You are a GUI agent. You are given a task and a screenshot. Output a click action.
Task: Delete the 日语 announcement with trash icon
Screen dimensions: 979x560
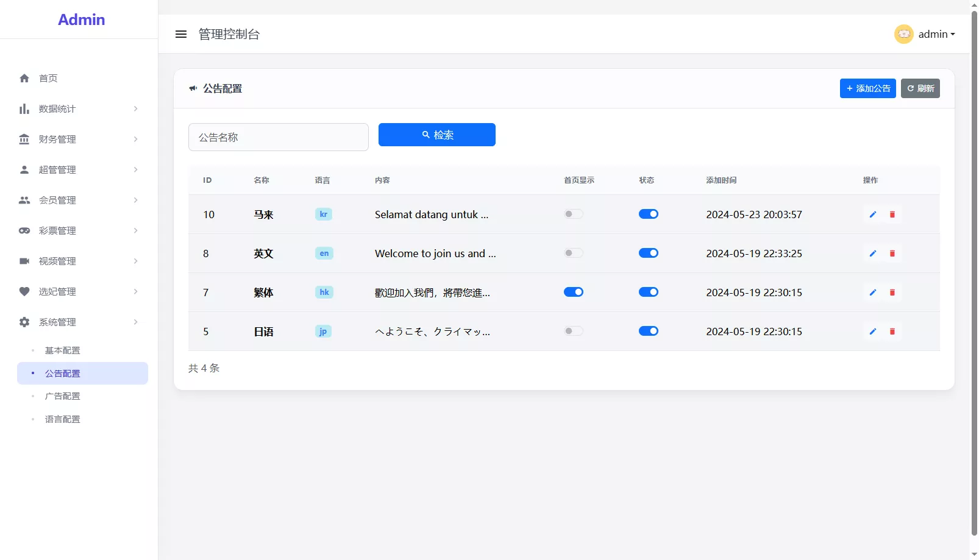[892, 331]
